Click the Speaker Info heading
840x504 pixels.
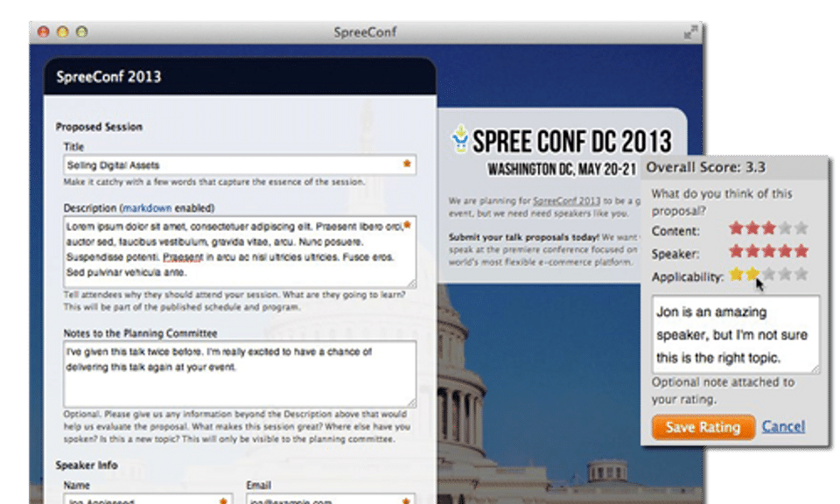pyautogui.click(x=87, y=465)
